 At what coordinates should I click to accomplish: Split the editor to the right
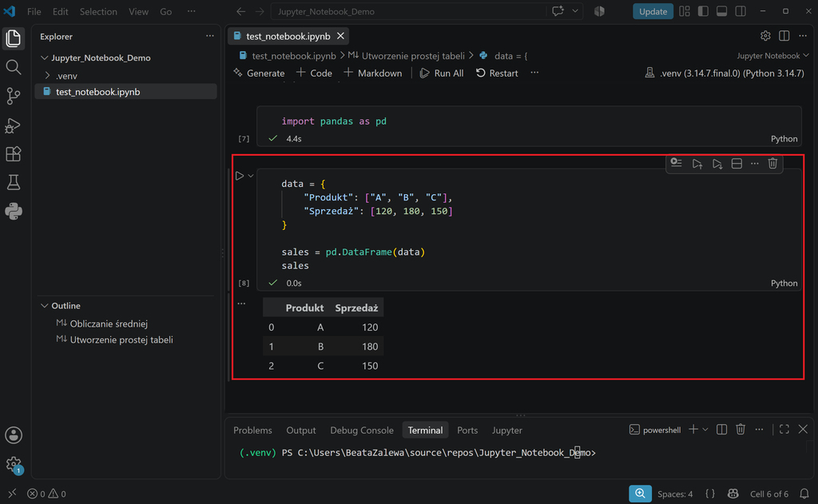coord(784,36)
